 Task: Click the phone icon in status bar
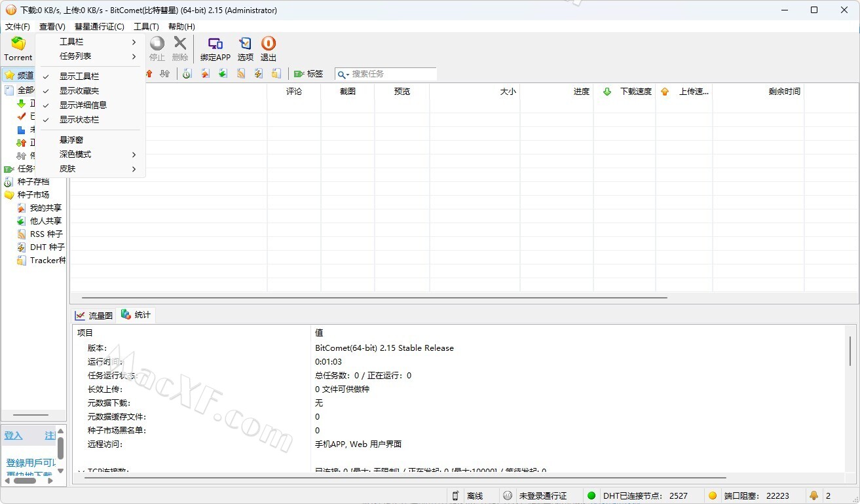click(455, 496)
